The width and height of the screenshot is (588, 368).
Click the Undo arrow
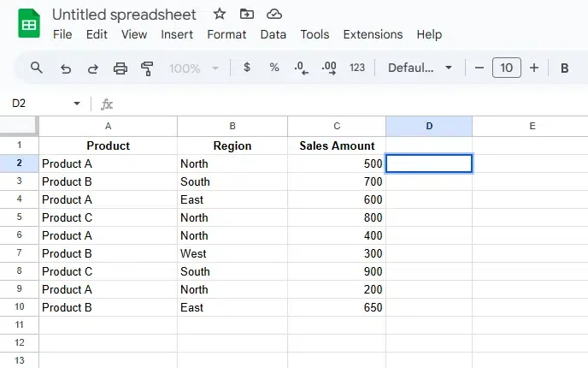(x=65, y=68)
